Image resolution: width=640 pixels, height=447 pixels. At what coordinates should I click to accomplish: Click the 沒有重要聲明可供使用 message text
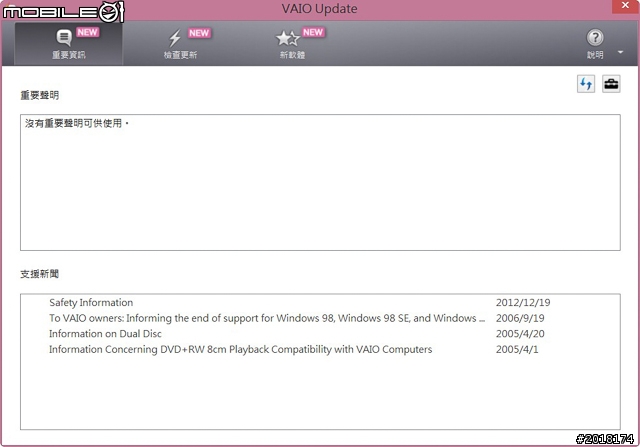pos(77,123)
